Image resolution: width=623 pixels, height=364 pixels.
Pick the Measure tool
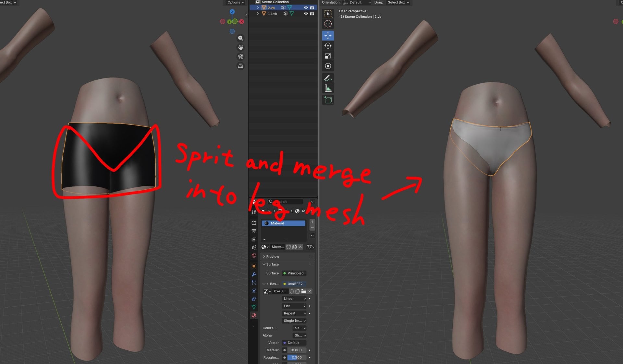tap(328, 88)
